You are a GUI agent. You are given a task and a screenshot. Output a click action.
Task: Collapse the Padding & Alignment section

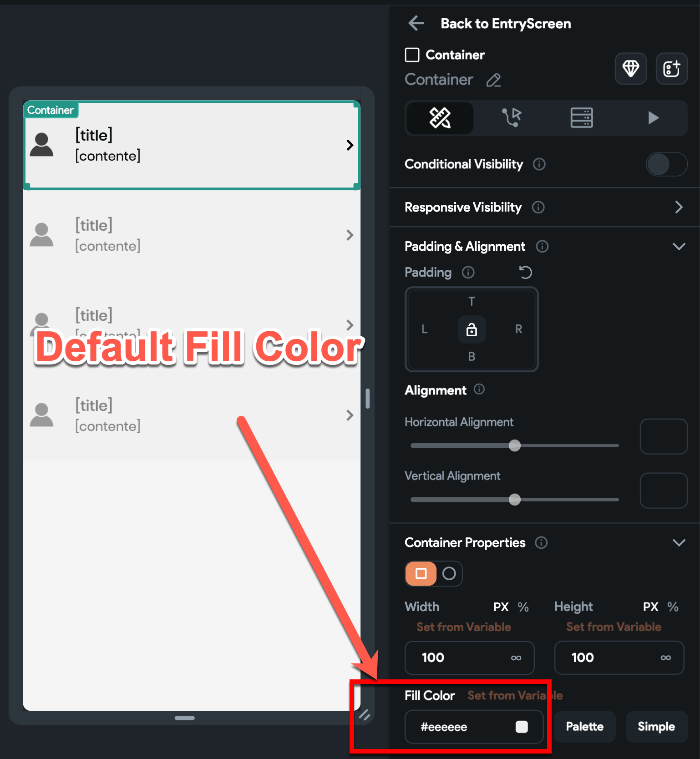679,246
